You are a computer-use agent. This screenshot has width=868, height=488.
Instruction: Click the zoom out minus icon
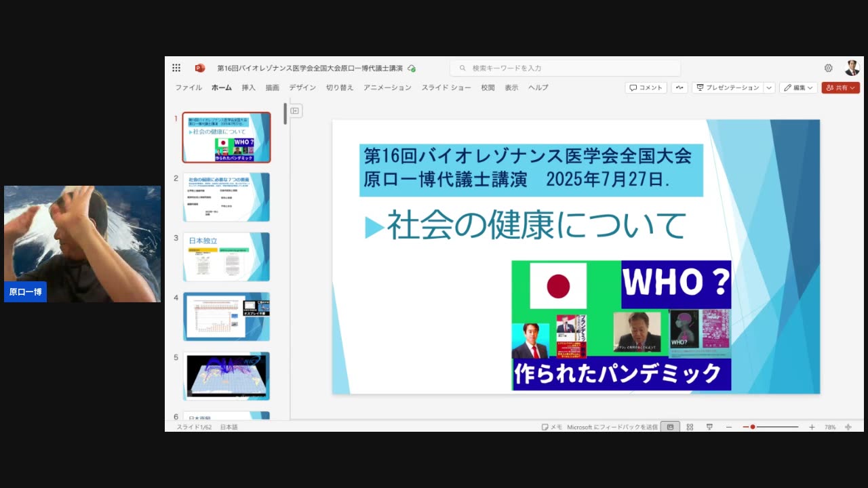click(729, 427)
